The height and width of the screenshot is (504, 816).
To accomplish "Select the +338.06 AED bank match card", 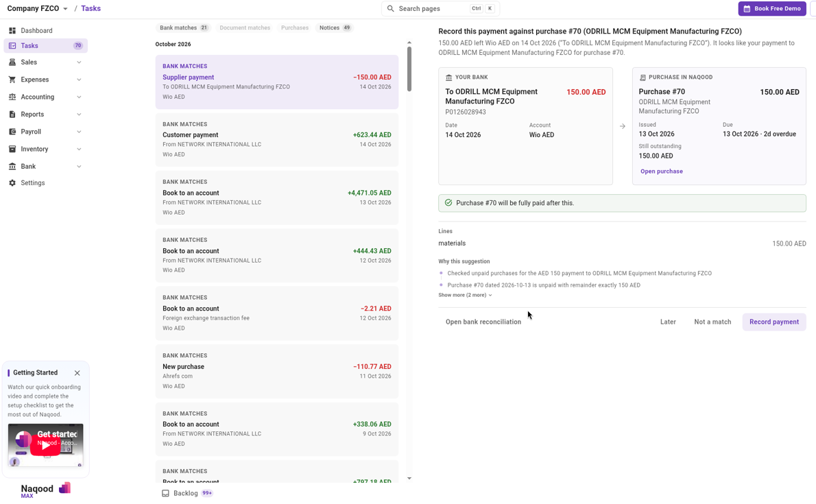I will tap(277, 429).
